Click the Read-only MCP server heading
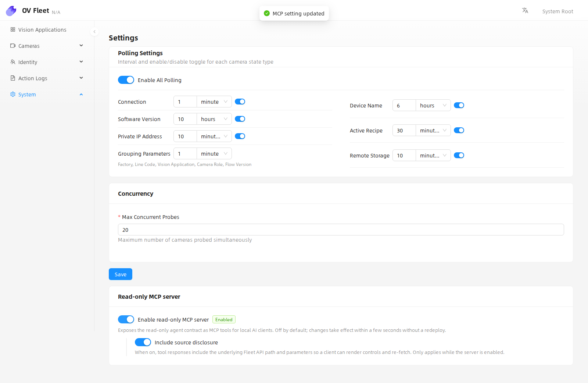The image size is (588, 383). [149, 297]
